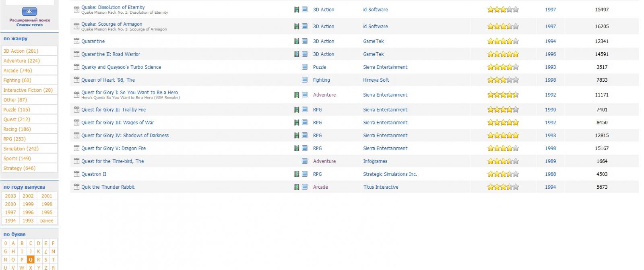Filter games by release year 1998

(x=47, y=204)
